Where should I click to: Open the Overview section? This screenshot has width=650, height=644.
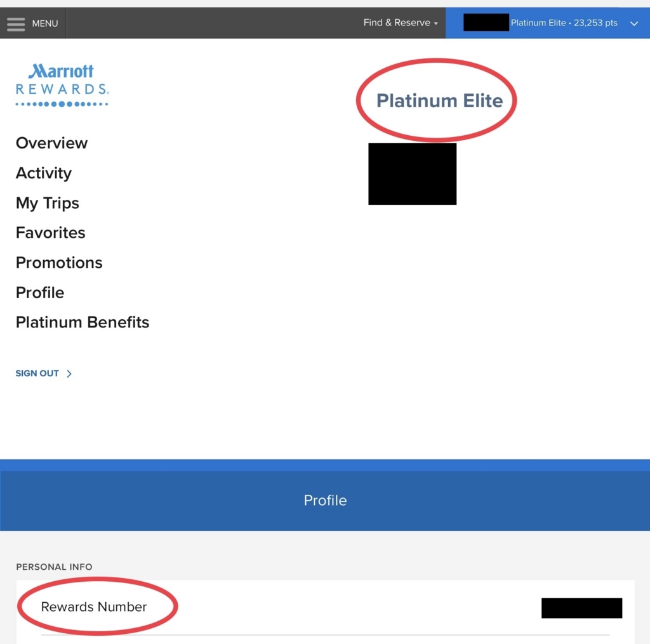pos(51,143)
